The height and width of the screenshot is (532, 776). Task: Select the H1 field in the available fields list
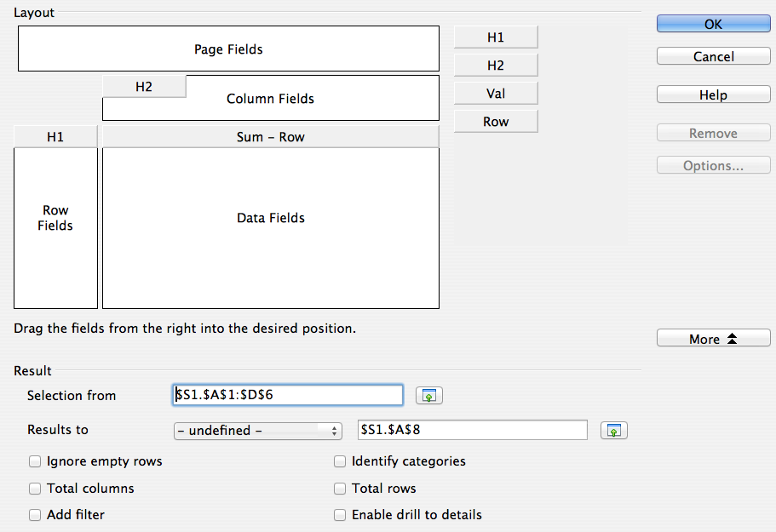coord(496,37)
